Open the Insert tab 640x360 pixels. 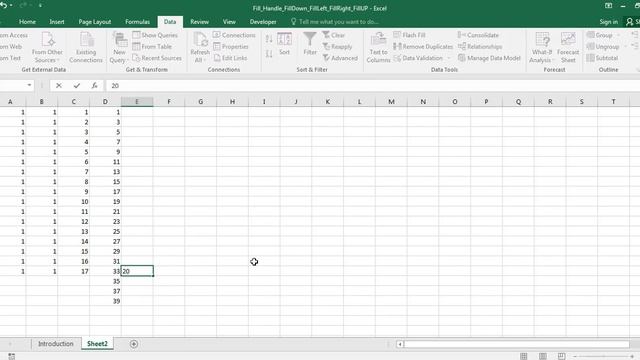click(57, 22)
